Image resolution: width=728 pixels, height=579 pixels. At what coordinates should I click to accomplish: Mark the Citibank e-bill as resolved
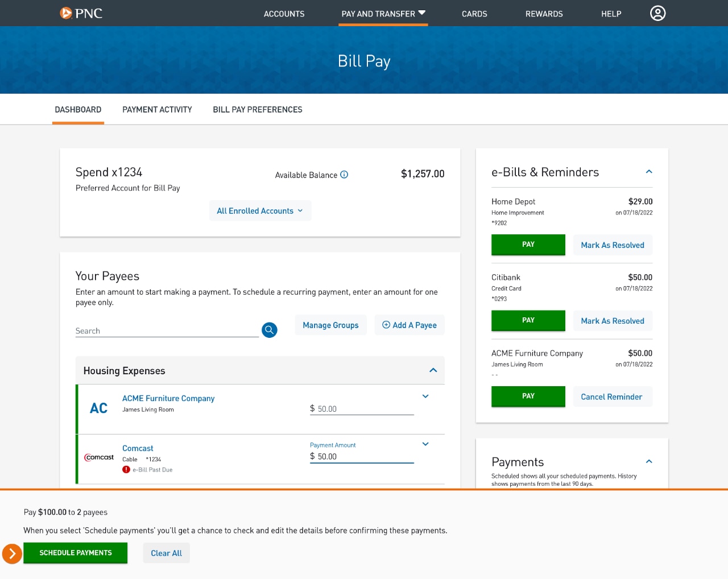click(613, 320)
